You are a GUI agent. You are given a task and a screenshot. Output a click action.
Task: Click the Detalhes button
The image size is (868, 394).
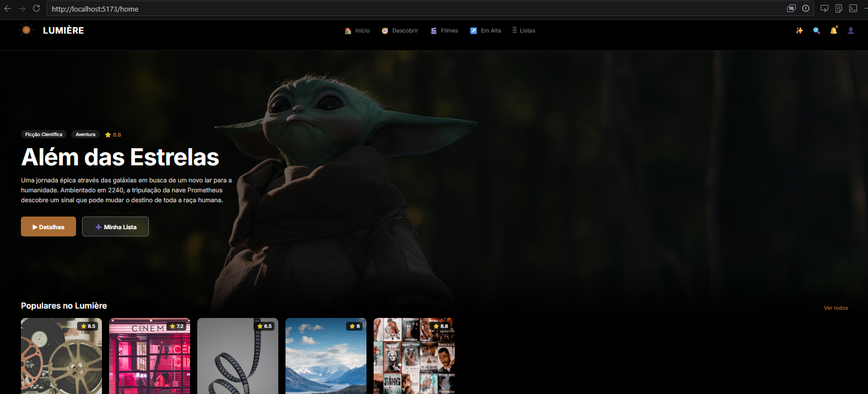[48, 226]
